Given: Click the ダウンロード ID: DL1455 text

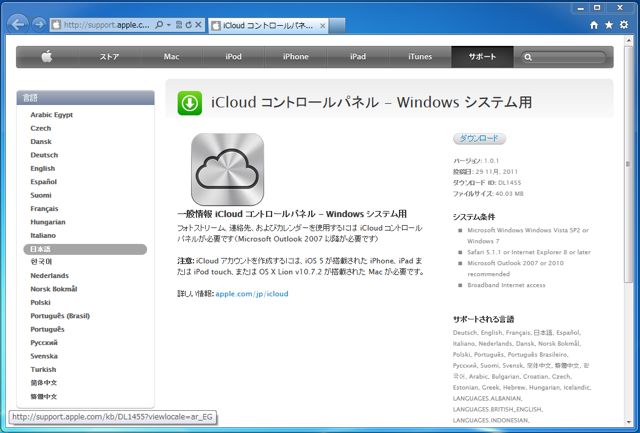Looking at the screenshot, I should (487, 183).
